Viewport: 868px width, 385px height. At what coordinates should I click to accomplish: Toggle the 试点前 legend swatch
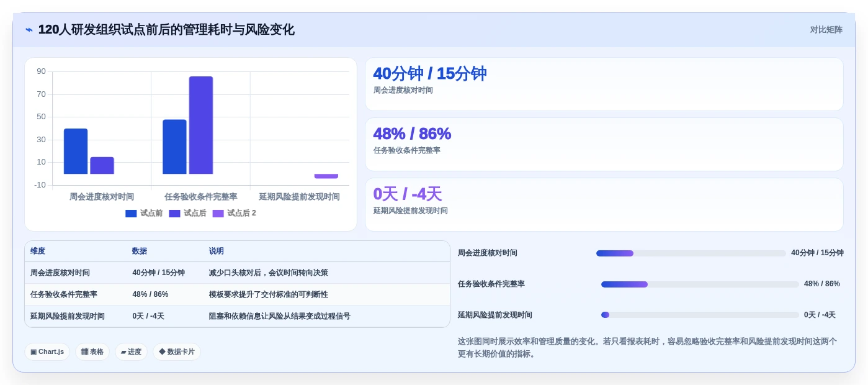pyautogui.click(x=131, y=214)
